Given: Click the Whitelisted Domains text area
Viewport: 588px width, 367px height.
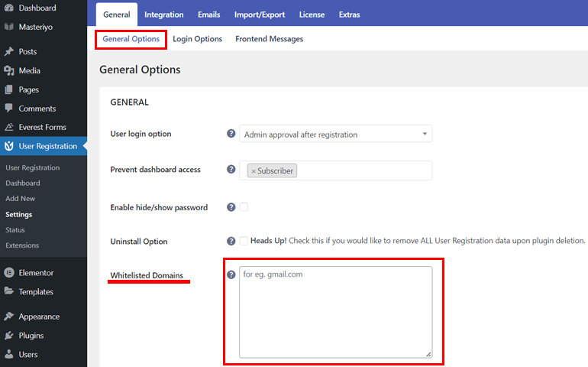Looking at the screenshot, I should coord(336,312).
